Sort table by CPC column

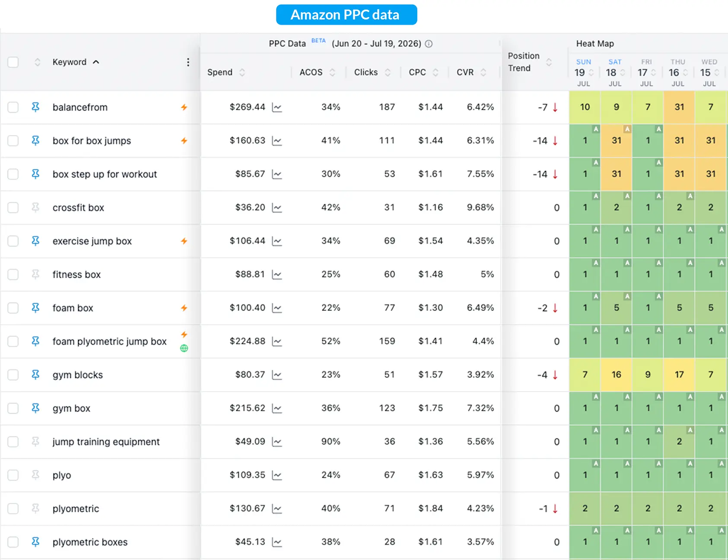[436, 72]
